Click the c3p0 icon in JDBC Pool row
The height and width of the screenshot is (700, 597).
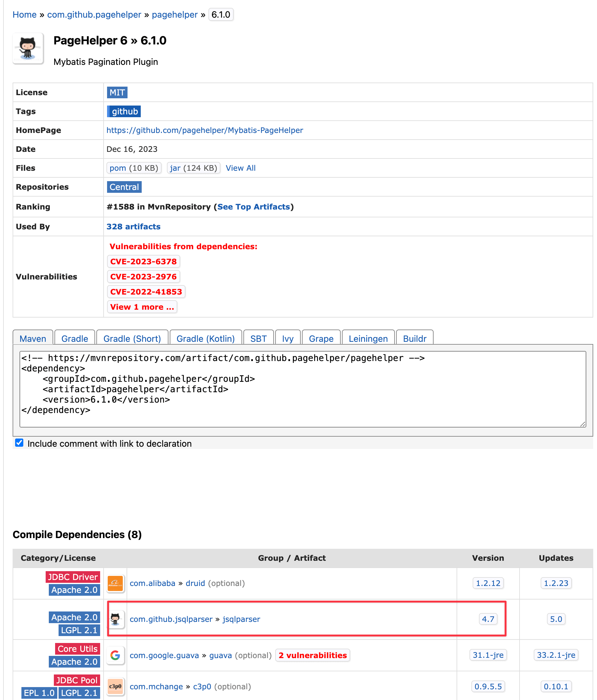(x=116, y=686)
